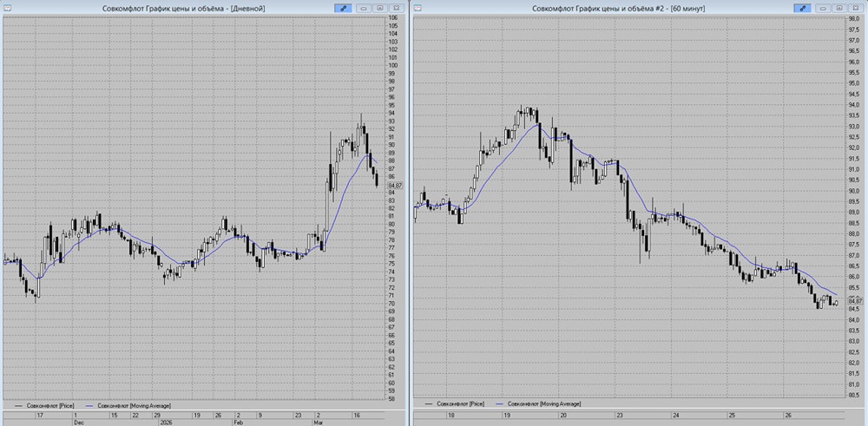Minimize the 60 минут chart window
Viewport: 868px width, 426px height.
823,9
